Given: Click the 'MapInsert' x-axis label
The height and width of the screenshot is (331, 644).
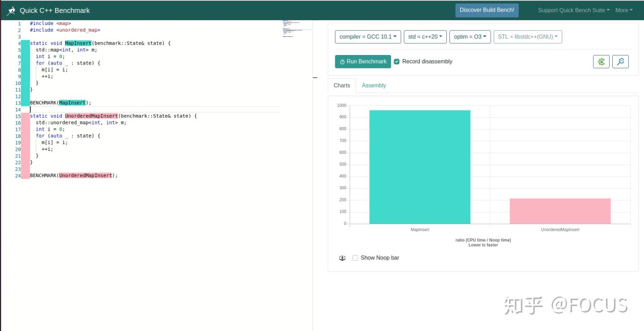Looking at the screenshot, I should [x=420, y=230].
